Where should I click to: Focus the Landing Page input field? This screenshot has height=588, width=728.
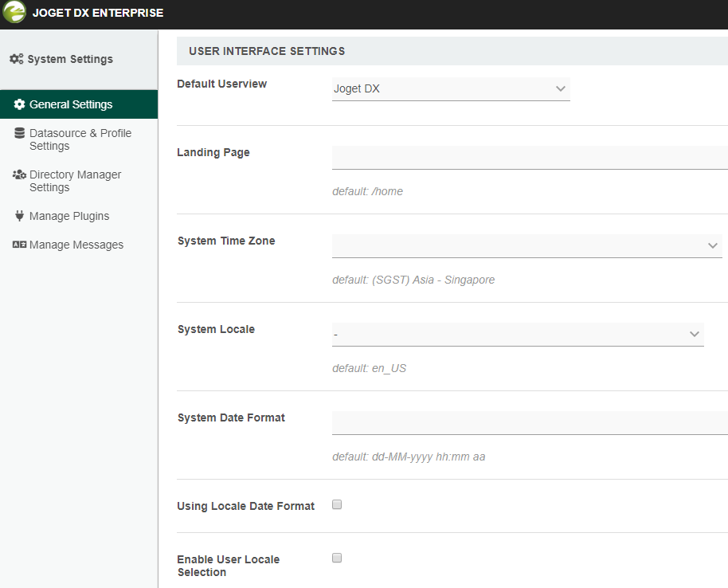coord(530,158)
